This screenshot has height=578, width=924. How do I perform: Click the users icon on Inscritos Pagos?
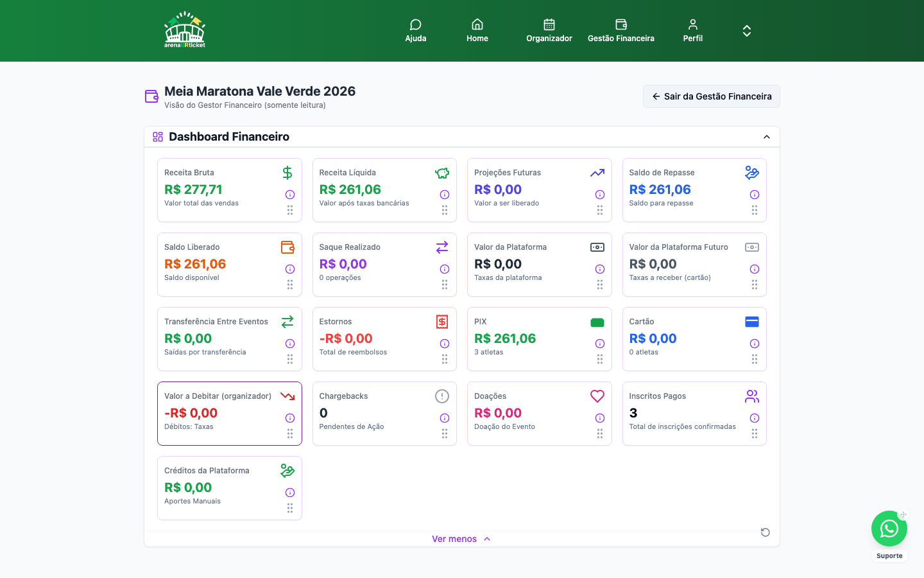point(752,396)
